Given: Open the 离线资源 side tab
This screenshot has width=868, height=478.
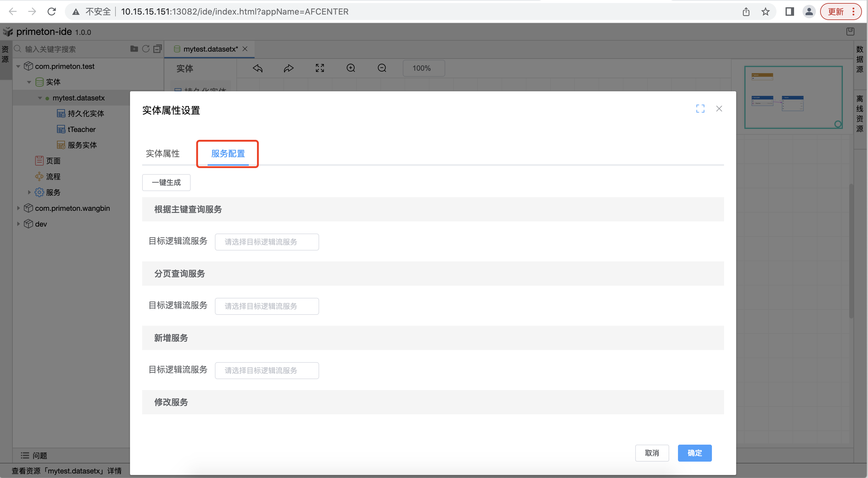Looking at the screenshot, I should pyautogui.click(x=860, y=114).
